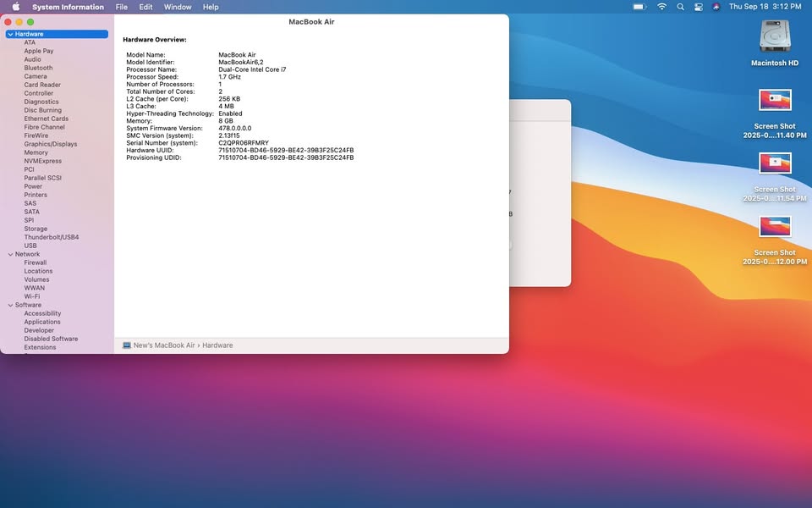The width and height of the screenshot is (812, 508).
Task: Collapse the Software section chevron
Action: 10,305
